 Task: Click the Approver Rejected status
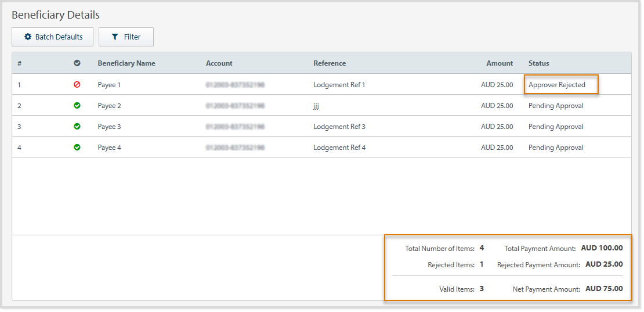click(557, 85)
